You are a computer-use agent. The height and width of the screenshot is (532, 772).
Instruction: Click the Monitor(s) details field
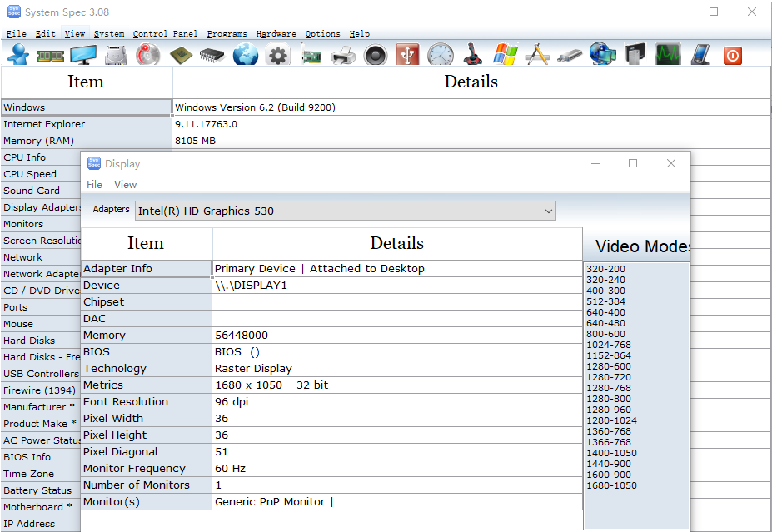click(x=396, y=502)
